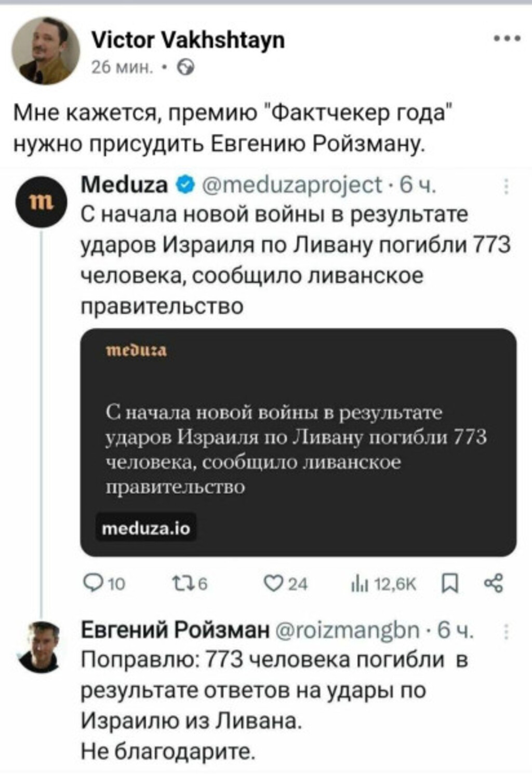Click the Meduza verified badge
This screenshot has height=775, width=532.
point(185,185)
